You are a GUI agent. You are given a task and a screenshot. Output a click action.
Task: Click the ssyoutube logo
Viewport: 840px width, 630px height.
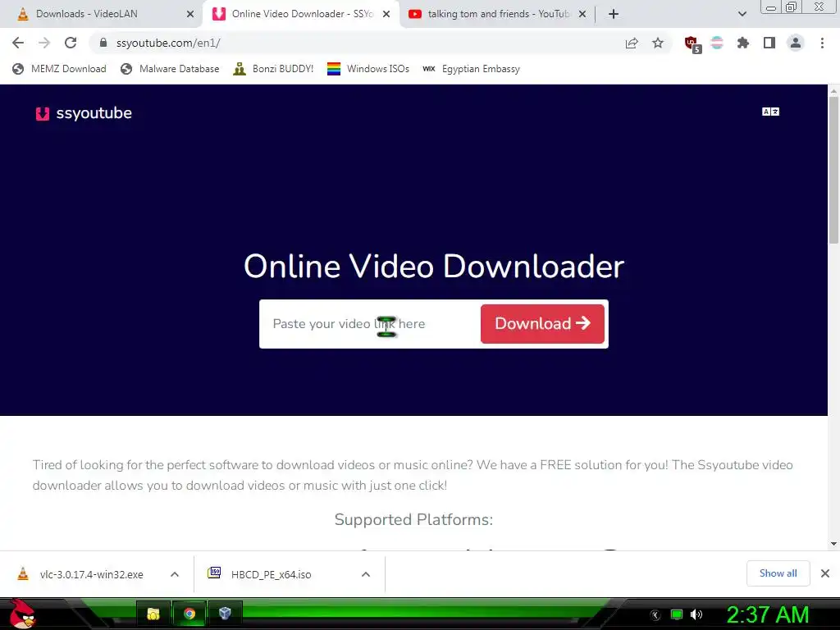tap(84, 113)
